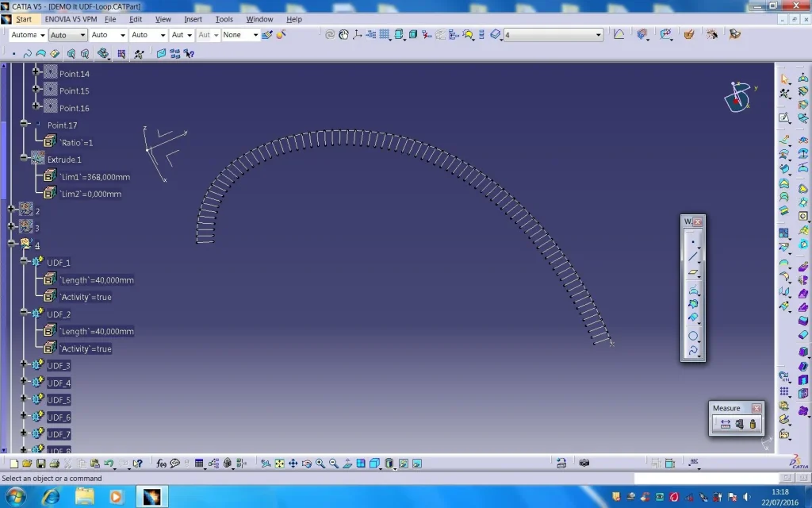Open the Edit menu
Screen dimensions: 812x508
tap(136, 19)
